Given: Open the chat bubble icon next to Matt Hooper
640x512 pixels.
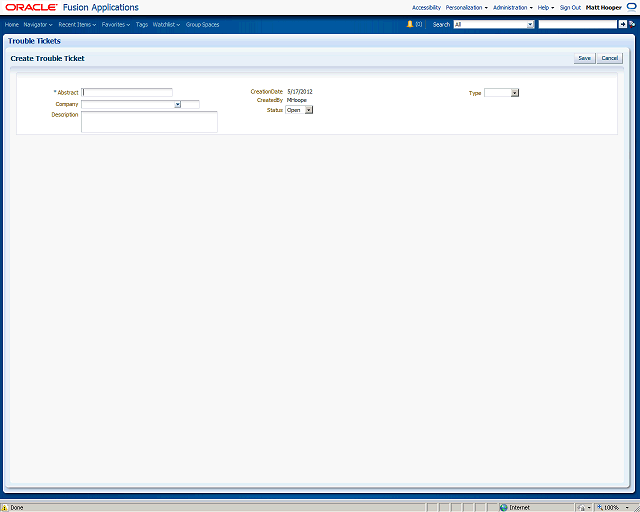Looking at the screenshot, I should coord(631,7).
